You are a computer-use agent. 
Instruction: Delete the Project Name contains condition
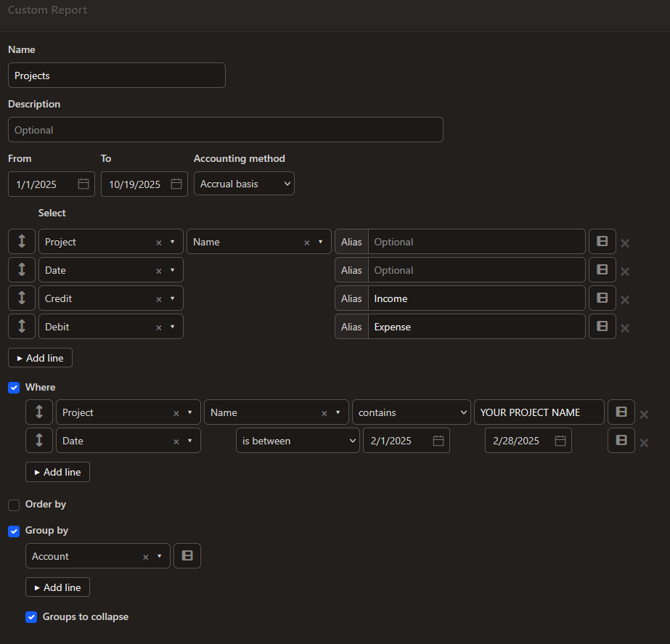pos(644,415)
